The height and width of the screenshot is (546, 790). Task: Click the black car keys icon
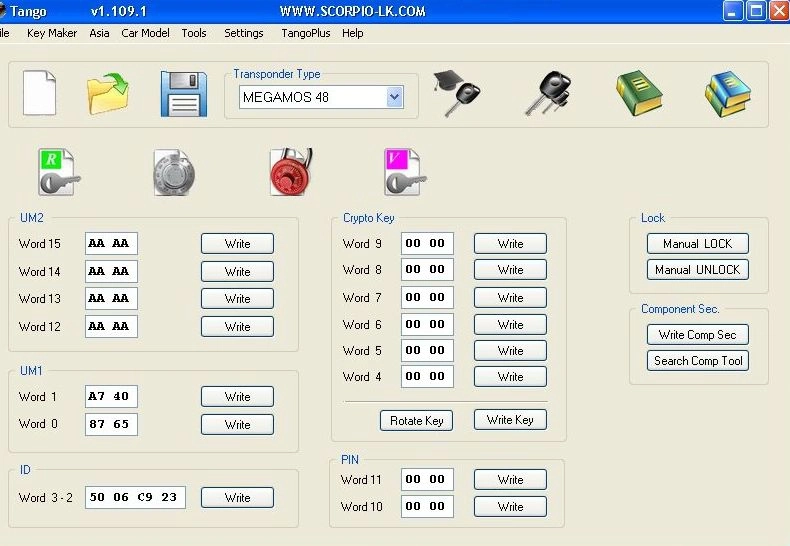(548, 94)
